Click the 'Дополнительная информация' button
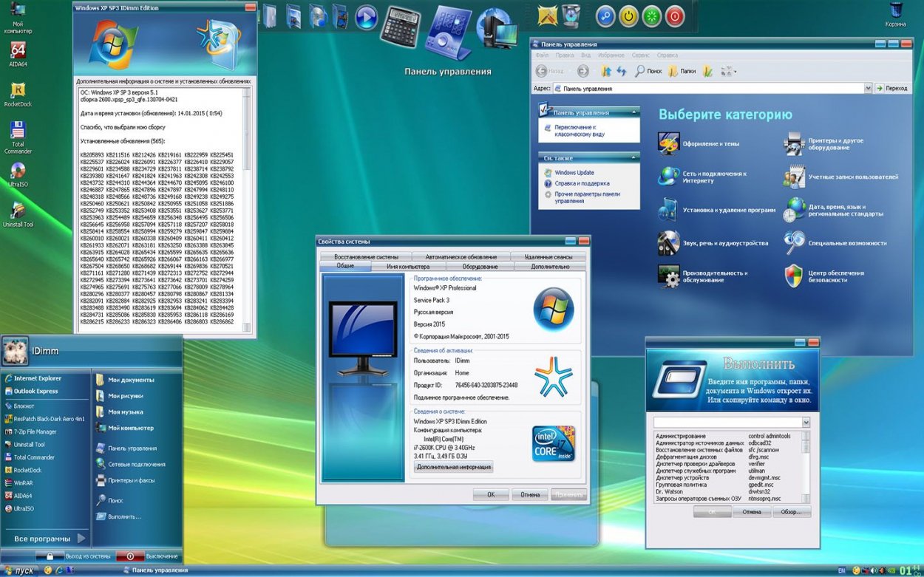Screen dimensions: 924x577 click(x=453, y=467)
